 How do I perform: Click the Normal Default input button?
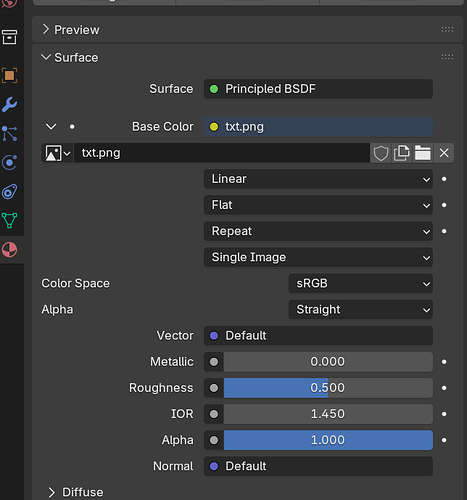click(x=318, y=466)
